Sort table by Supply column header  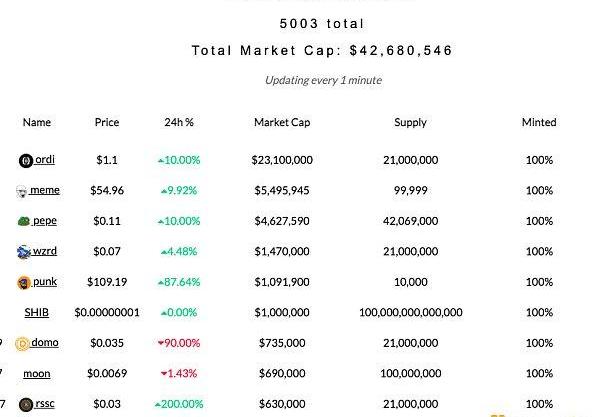coord(410,122)
